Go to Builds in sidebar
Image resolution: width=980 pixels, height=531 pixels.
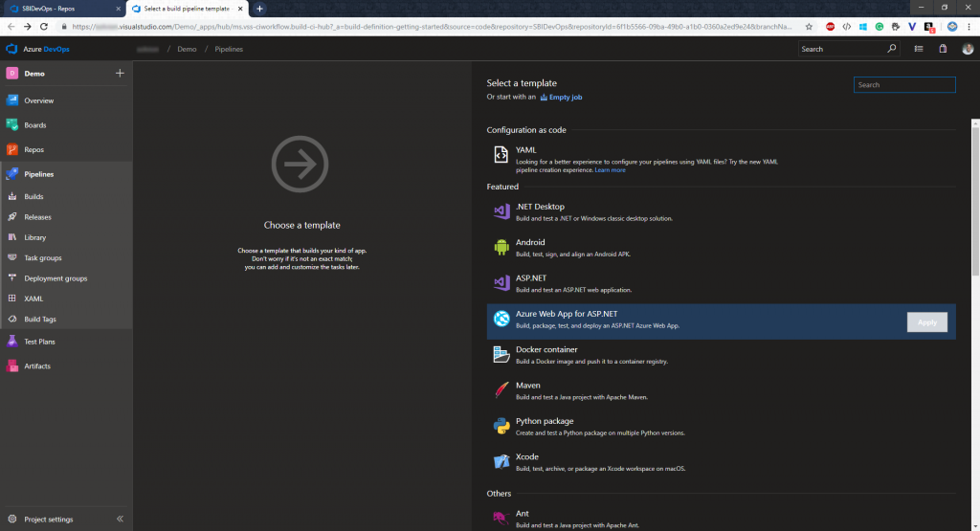pyautogui.click(x=33, y=196)
